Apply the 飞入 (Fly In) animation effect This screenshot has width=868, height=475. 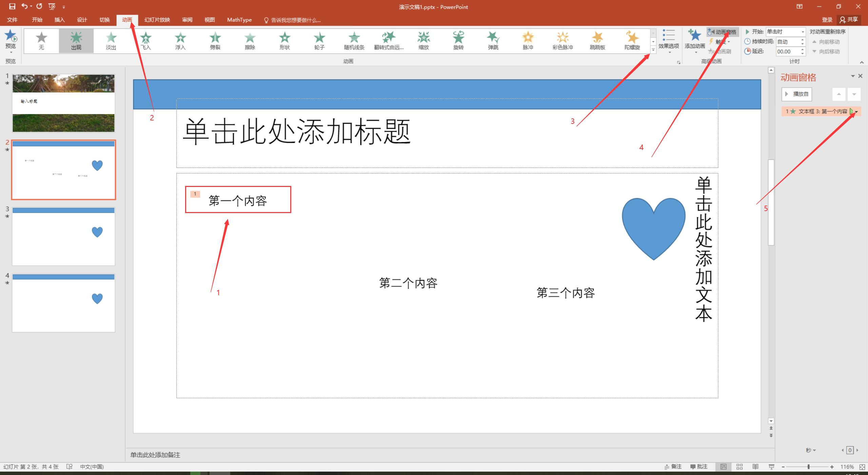(x=146, y=40)
